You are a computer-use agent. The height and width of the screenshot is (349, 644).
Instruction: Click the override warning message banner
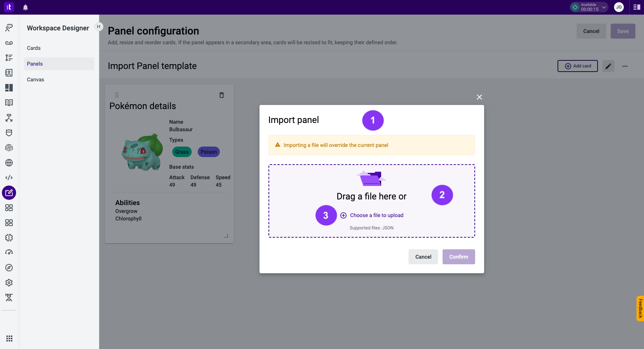(x=372, y=145)
